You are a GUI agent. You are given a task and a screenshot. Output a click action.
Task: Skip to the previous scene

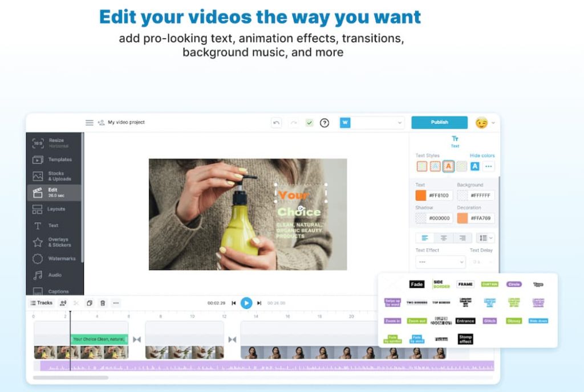click(233, 303)
